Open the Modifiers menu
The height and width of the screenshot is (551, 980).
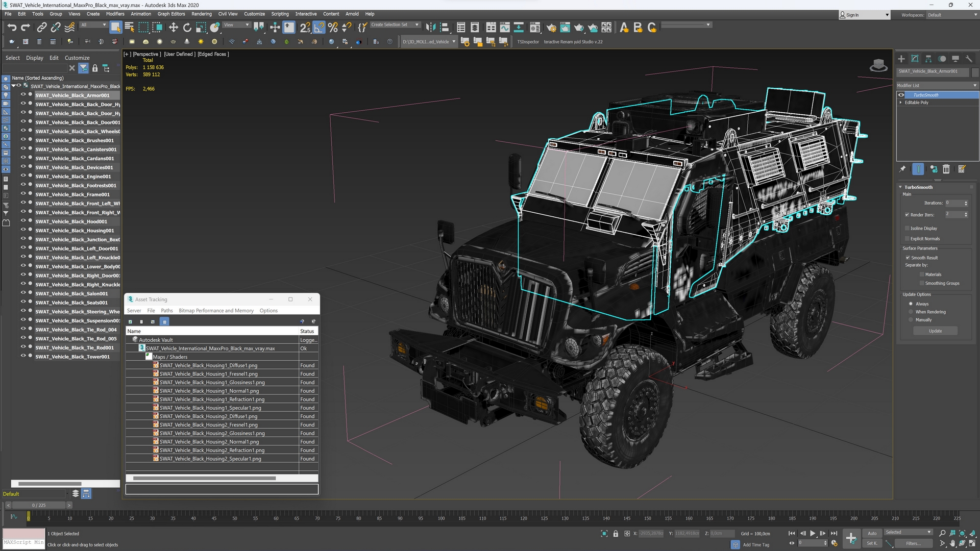click(115, 14)
